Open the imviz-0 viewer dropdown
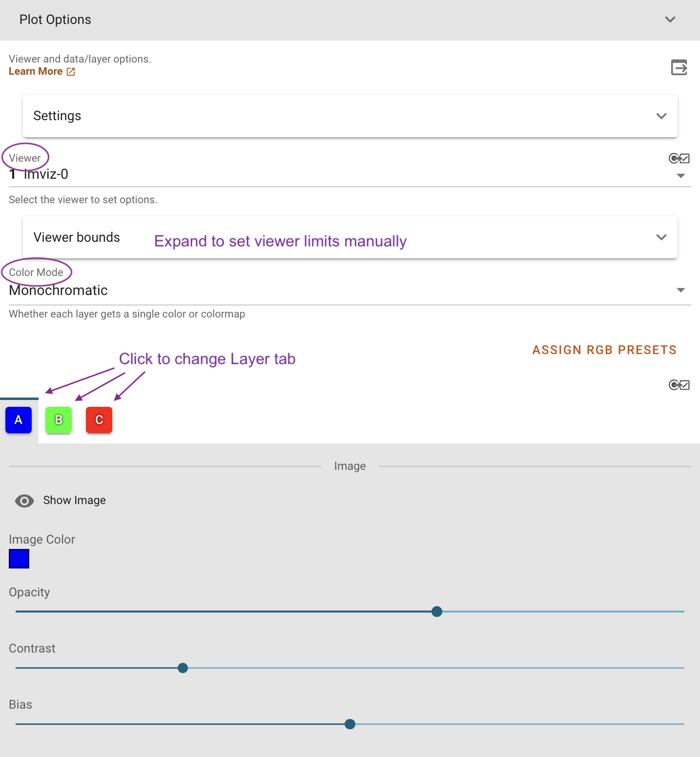This screenshot has height=757, width=700. [x=681, y=176]
